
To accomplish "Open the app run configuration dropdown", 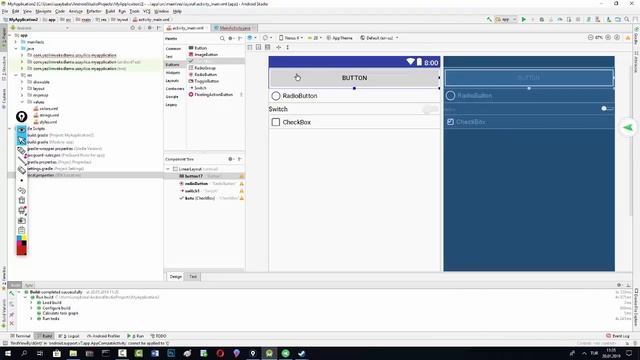I will (506, 19).
